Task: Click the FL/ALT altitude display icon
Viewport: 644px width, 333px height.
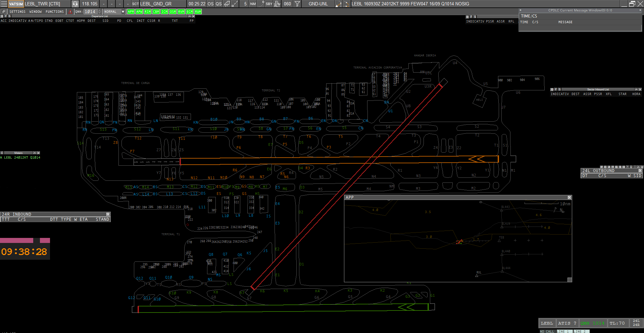Action: point(277,4)
